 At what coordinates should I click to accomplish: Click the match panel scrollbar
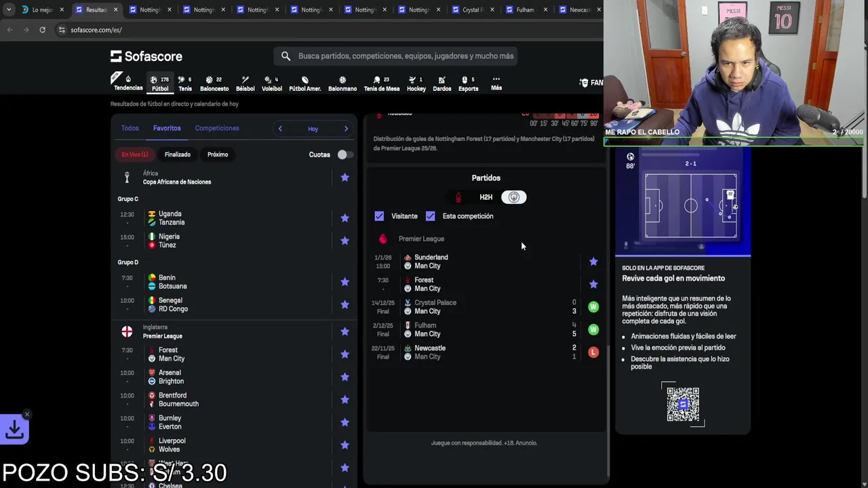609,410
